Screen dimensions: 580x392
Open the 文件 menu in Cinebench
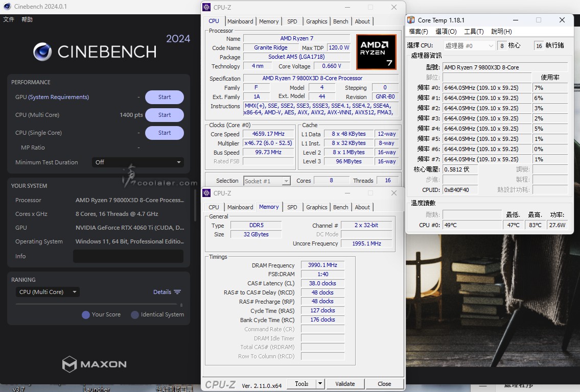coord(9,19)
